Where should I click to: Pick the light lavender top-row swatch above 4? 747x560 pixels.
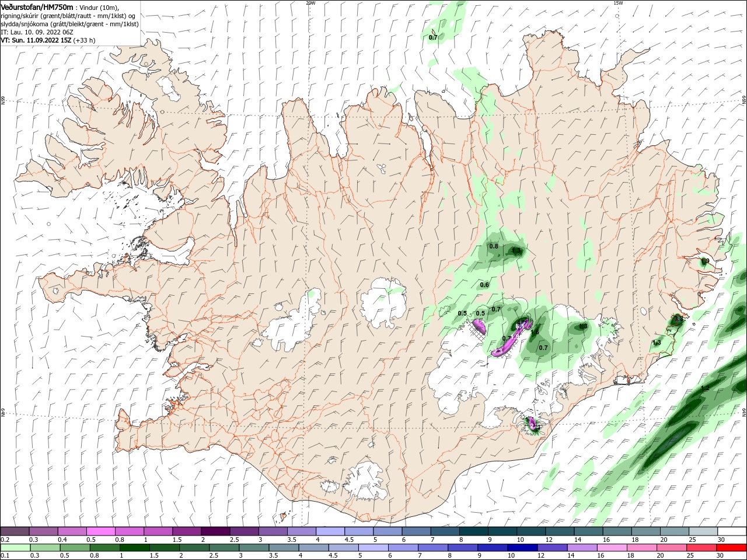pos(330,531)
